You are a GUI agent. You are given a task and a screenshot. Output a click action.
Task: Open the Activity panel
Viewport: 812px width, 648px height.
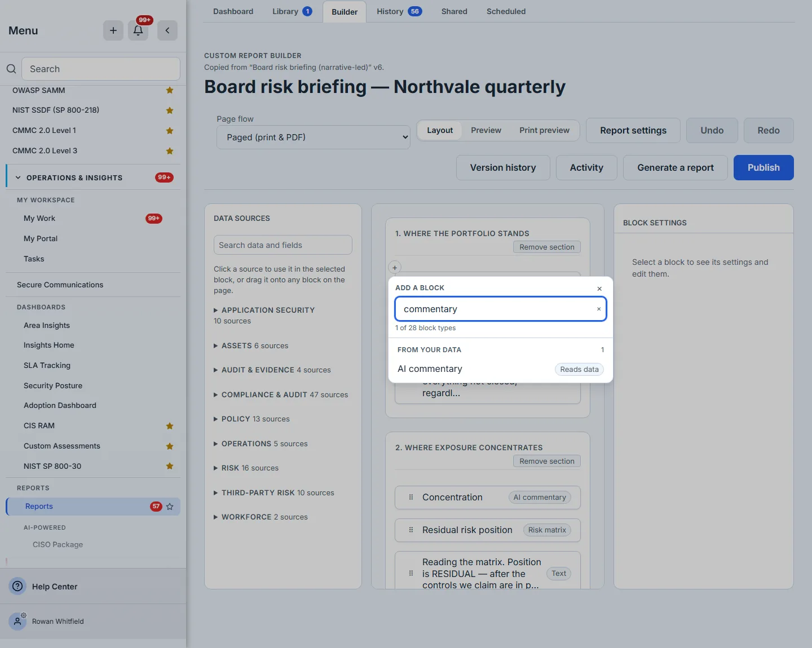586,167
